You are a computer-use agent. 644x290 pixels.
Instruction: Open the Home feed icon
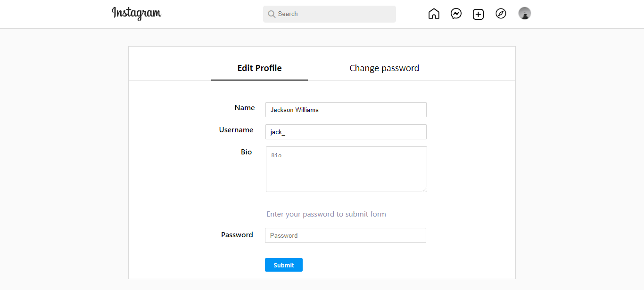[434, 14]
